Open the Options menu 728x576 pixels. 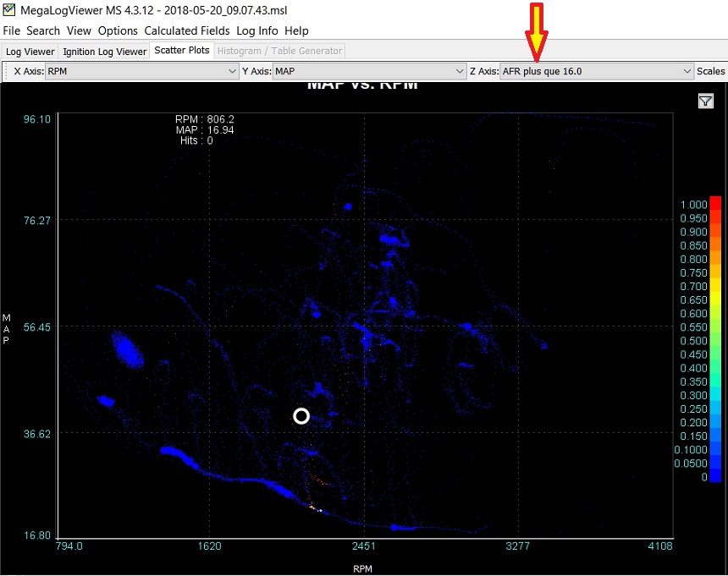(118, 30)
